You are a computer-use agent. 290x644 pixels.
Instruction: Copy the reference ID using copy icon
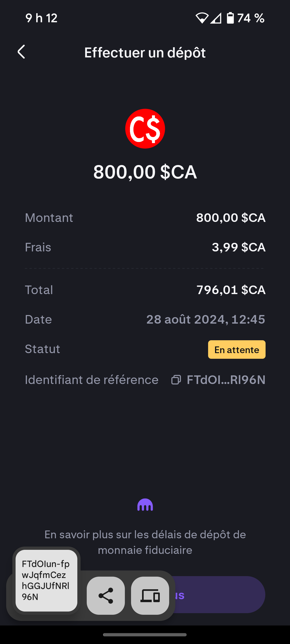coord(176,380)
